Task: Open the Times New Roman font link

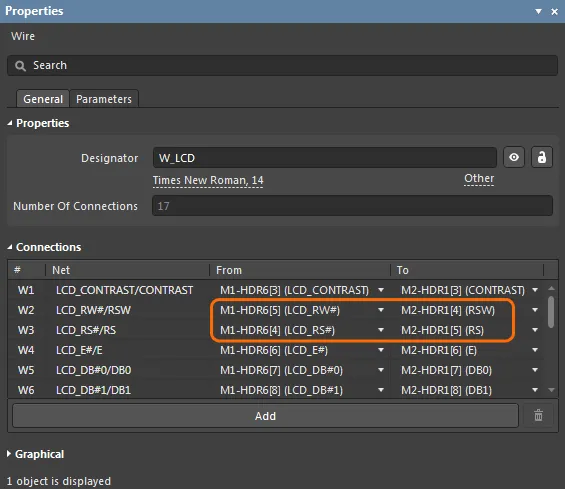Action: [208, 180]
